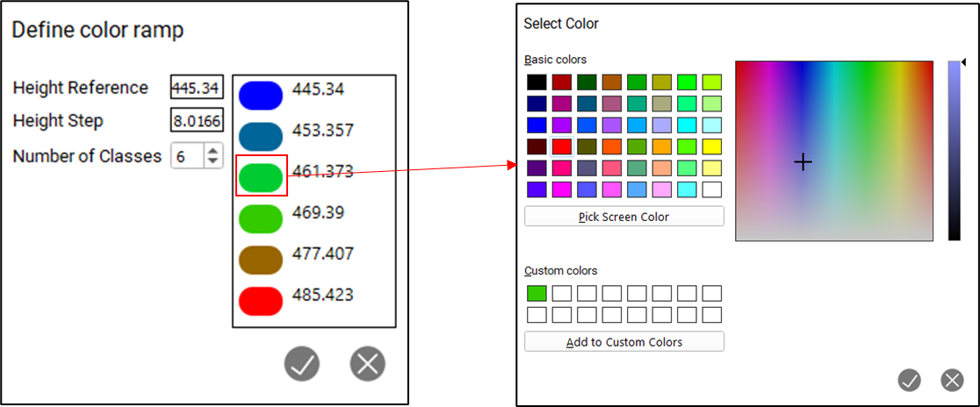Viewport: 980px width, 407px height.
Task: Select the first green custom color swatch
Action: [536, 293]
